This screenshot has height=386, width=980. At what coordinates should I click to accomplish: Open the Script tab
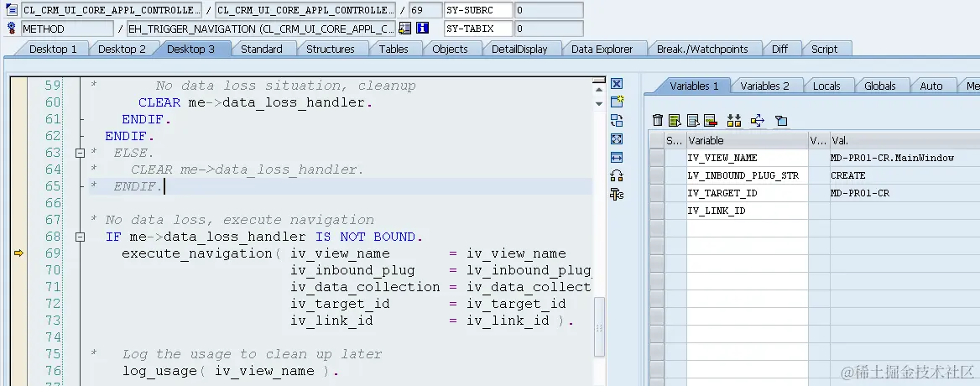pyautogui.click(x=824, y=49)
